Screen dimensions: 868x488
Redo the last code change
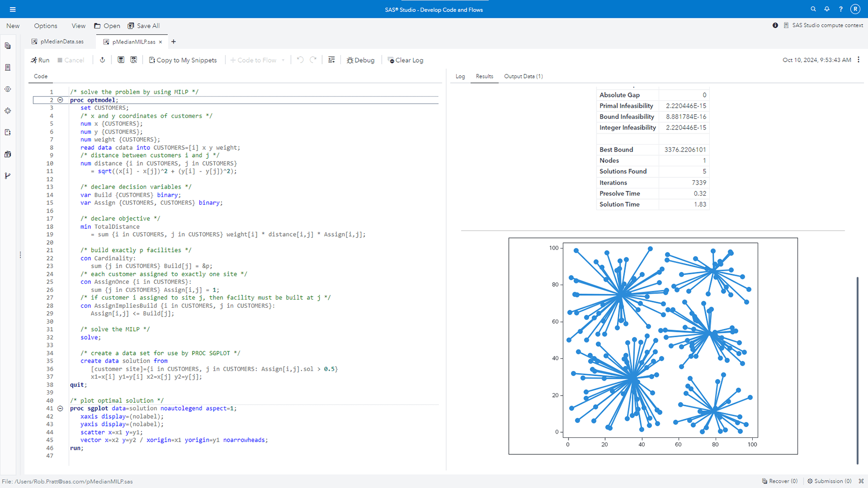[313, 60]
